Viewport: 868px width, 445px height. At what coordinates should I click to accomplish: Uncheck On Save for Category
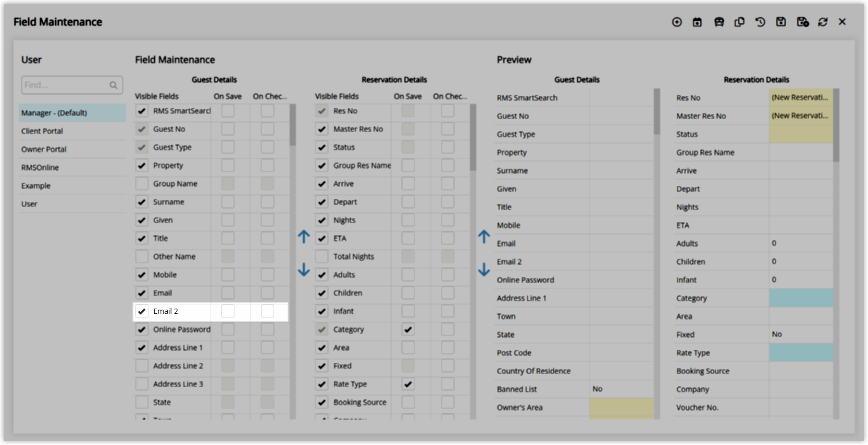408,329
